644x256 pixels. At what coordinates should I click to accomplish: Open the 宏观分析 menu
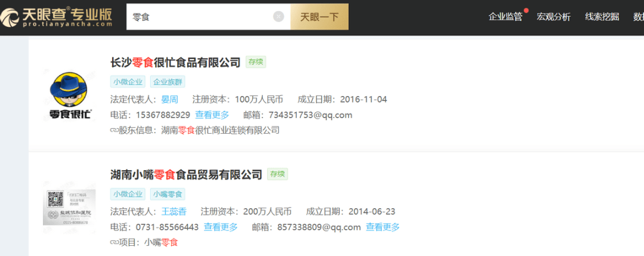click(x=553, y=17)
